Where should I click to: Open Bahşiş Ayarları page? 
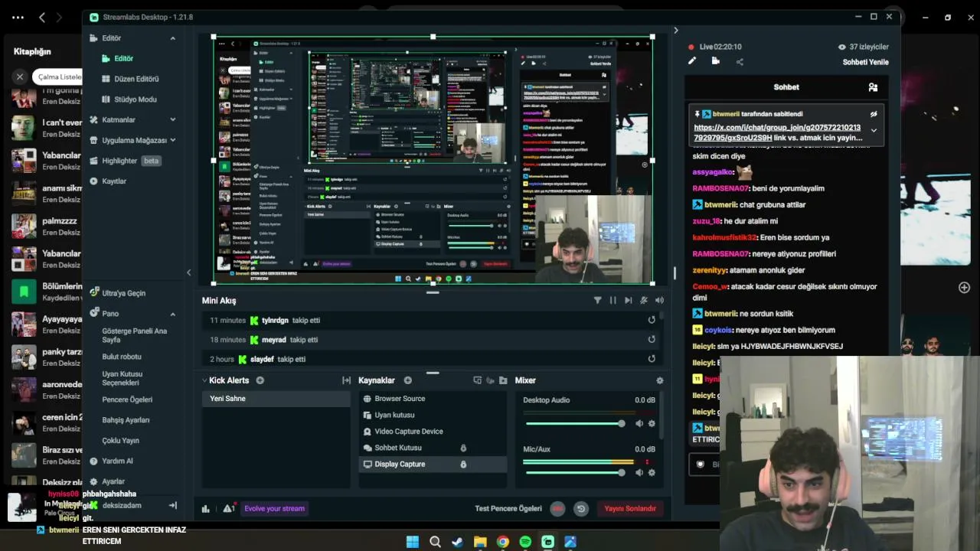click(126, 420)
